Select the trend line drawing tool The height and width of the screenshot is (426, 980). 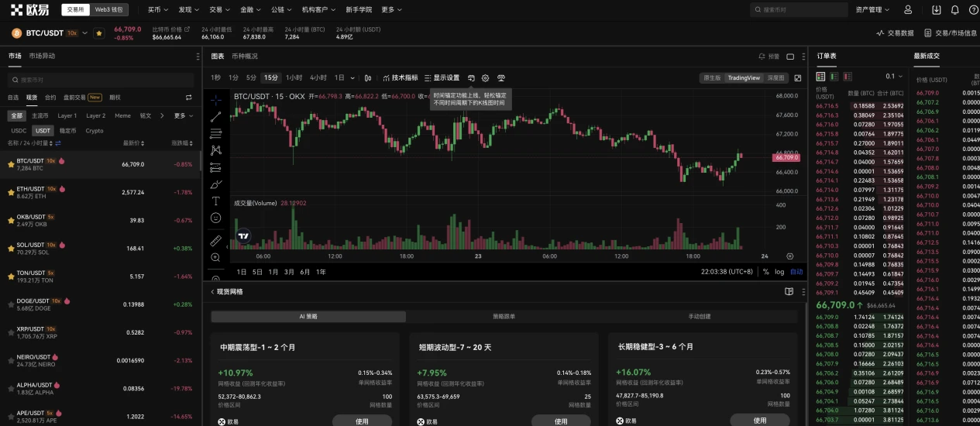tap(215, 116)
